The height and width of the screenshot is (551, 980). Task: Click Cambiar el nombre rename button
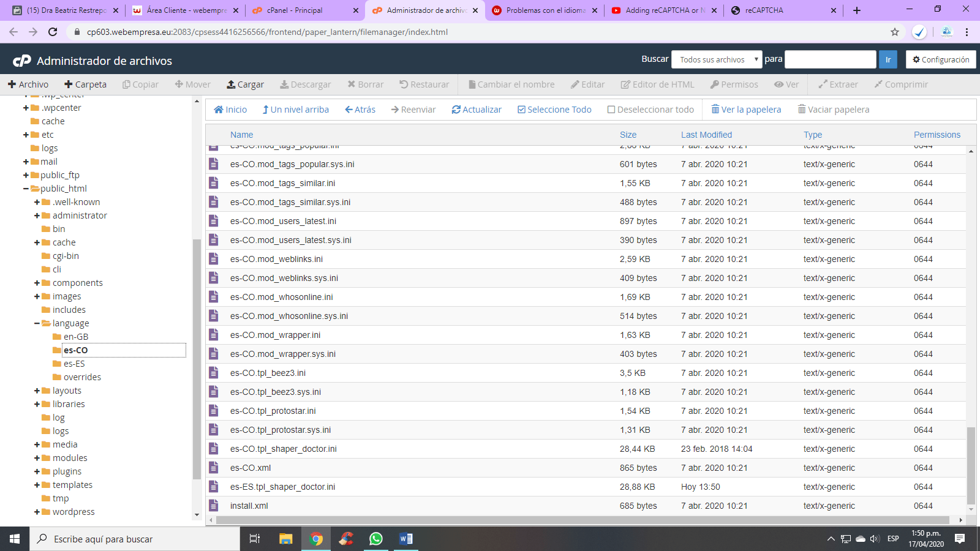click(x=511, y=84)
